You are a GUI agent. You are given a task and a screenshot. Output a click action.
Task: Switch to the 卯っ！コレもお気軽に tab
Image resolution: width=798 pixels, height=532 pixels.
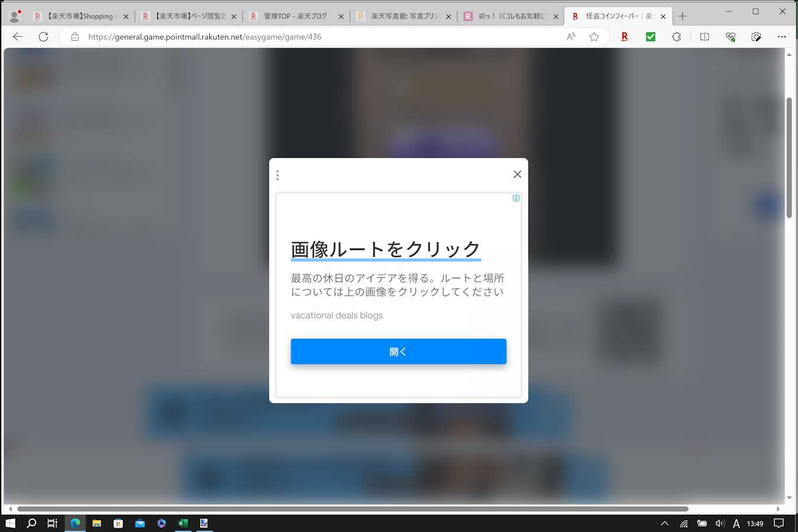(x=512, y=16)
